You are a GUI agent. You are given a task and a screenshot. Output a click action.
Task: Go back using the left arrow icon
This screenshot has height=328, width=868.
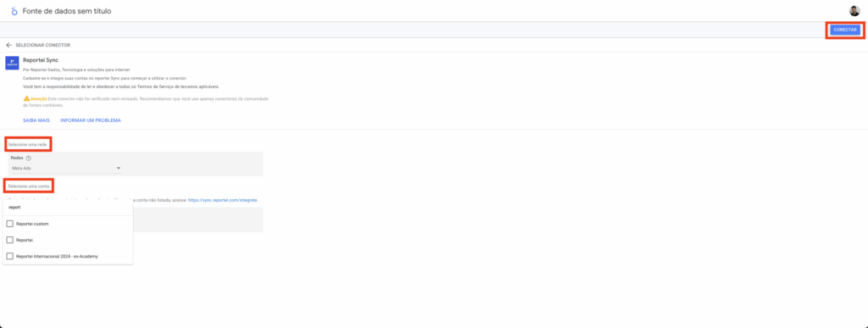coord(8,46)
